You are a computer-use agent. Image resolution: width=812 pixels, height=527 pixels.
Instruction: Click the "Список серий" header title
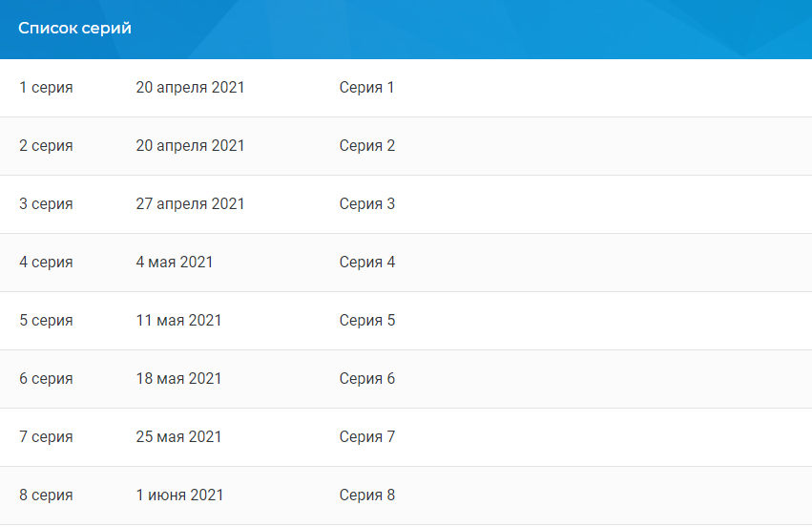(74, 29)
